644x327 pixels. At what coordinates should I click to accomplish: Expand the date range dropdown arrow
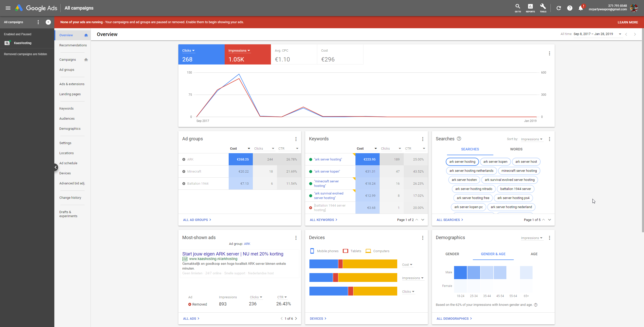pyautogui.click(x=620, y=34)
